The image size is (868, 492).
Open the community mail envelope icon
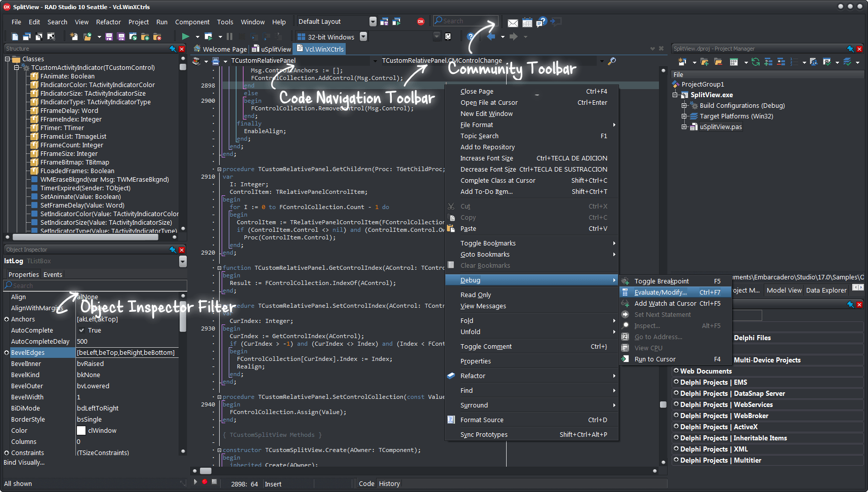pos(513,23)
